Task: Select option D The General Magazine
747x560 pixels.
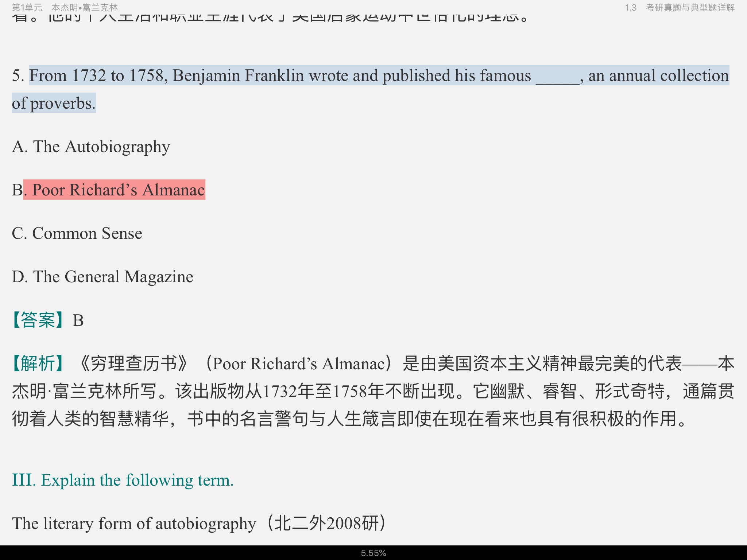Action: (102, 277)
